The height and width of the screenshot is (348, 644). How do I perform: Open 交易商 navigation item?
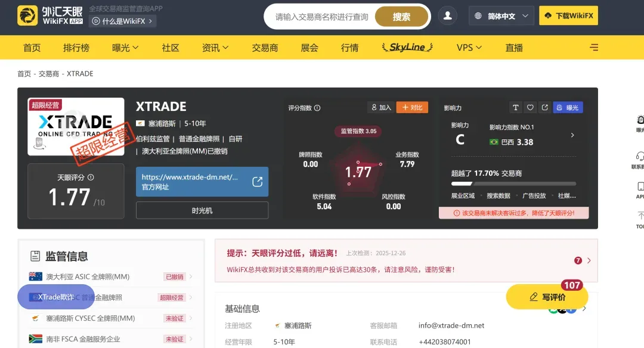coord(265,48)
